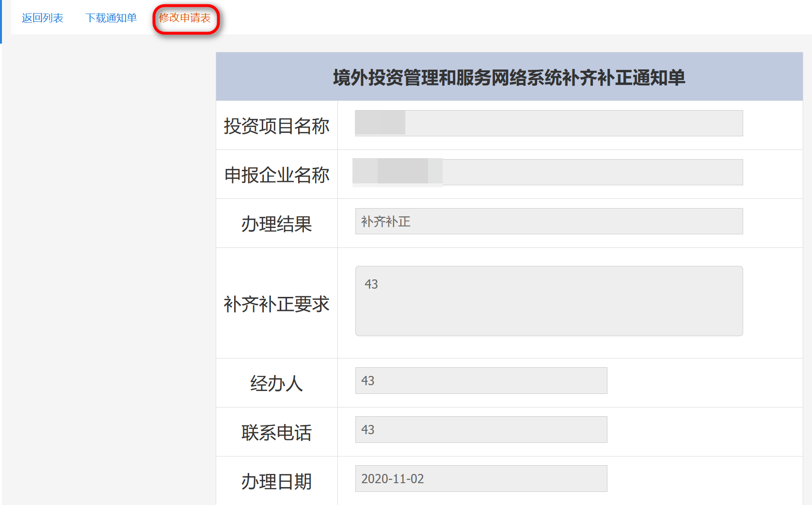Click inside the 补齐补正要求 text area
The image size is (812, 505).
pyautogui.click(x=549, y=301)
